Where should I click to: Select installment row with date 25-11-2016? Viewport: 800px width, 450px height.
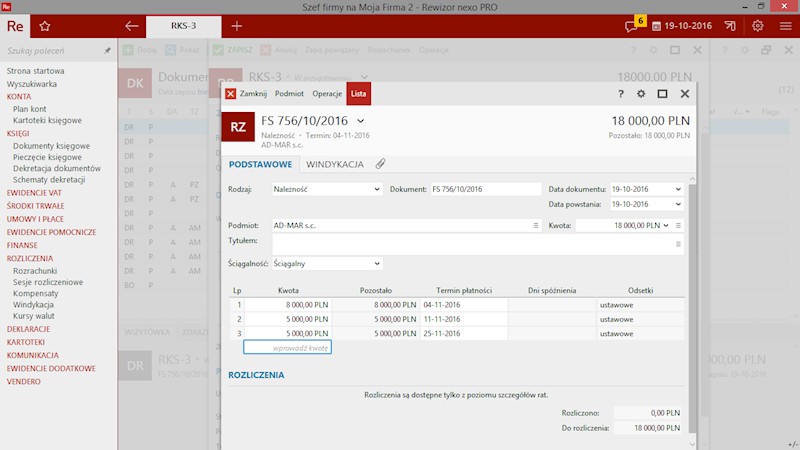(457, 333)
